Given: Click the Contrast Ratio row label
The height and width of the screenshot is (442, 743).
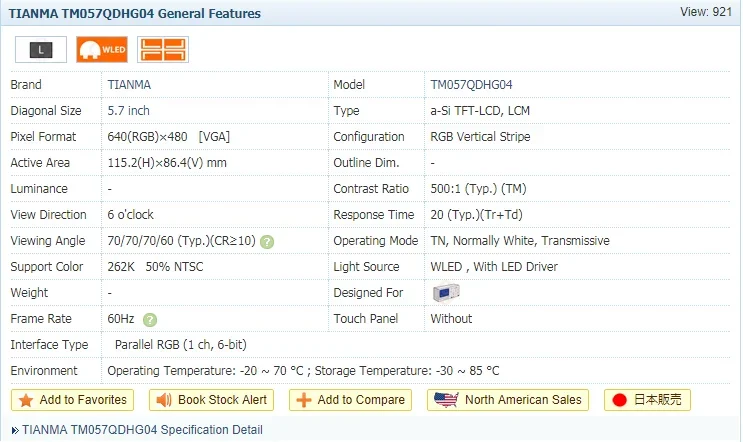Looking at the screenshot, I should [x=371, y=189].
